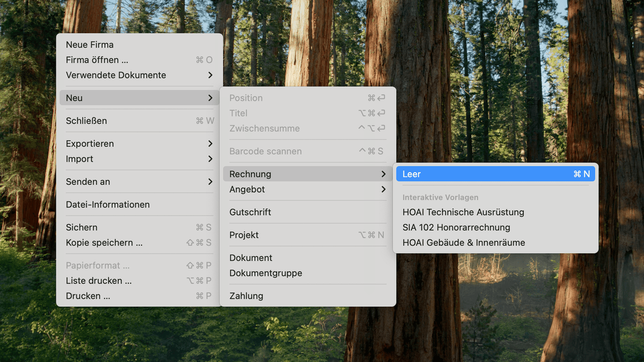Click Sichern to save
644x362 pixels.
(x=140, y=227)
